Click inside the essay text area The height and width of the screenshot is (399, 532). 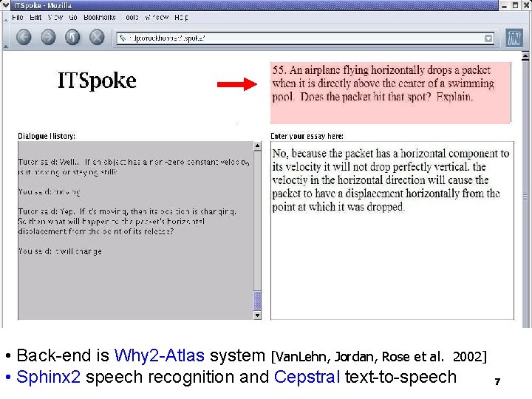tap(392, 231)
